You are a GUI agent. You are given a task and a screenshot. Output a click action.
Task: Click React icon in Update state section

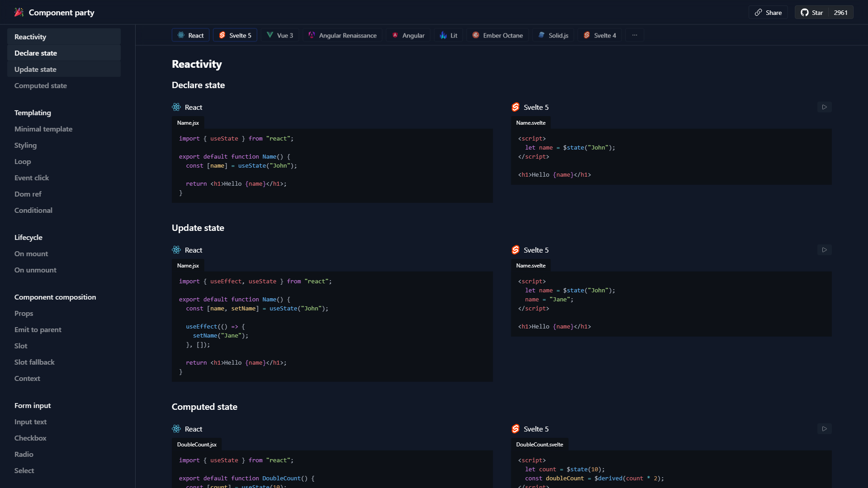click(x=176, y=250)
